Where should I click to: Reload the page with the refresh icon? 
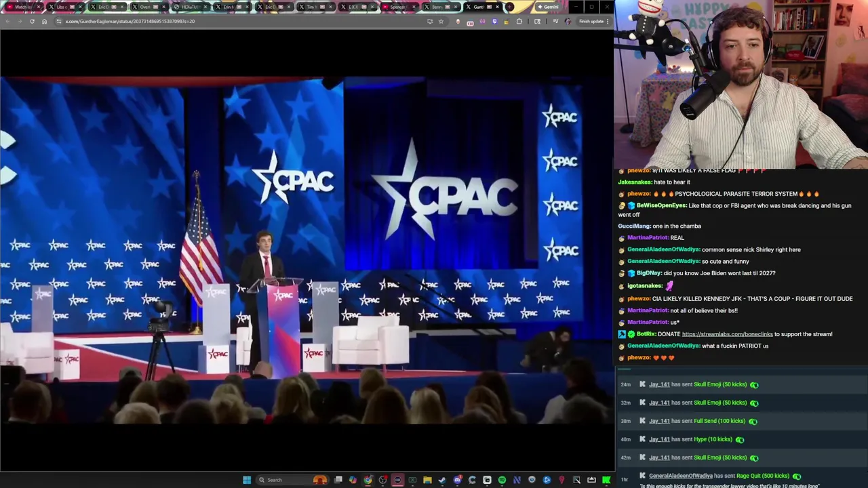pos(32,21)
